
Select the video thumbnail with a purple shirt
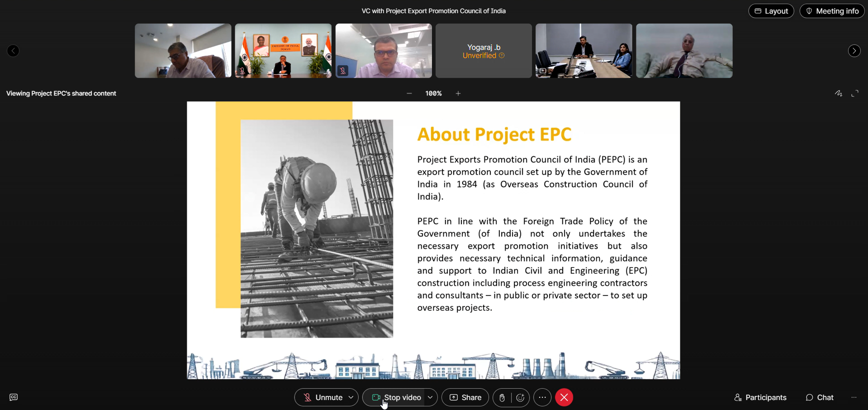tap(384, 51)
